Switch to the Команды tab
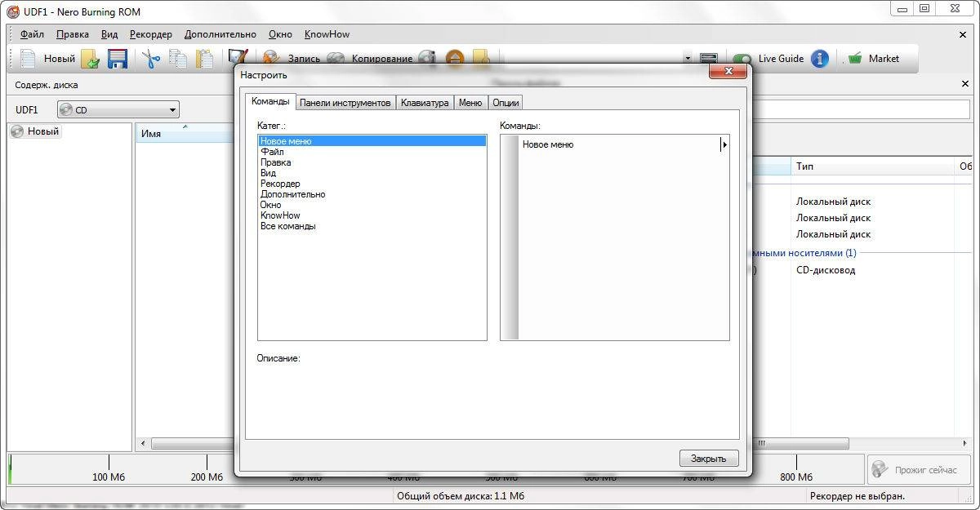The width and height of the screenshot is (980, 510). click(x=270, y=101)
